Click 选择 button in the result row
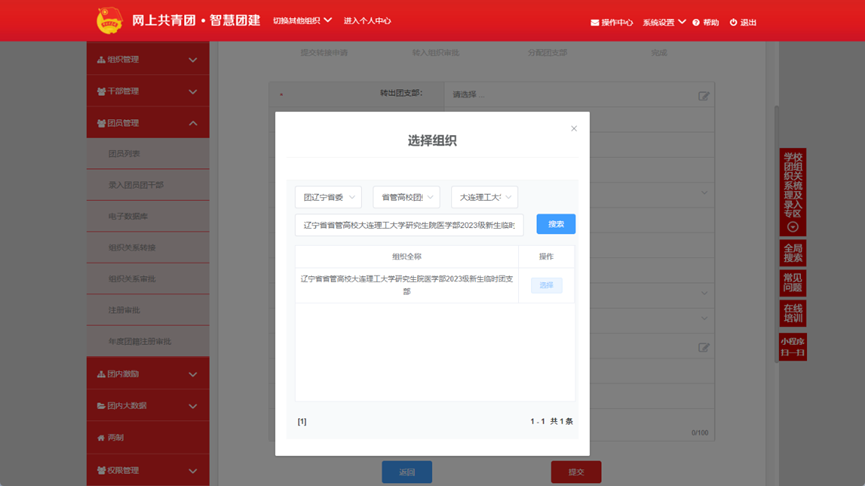 pos(546,285)
